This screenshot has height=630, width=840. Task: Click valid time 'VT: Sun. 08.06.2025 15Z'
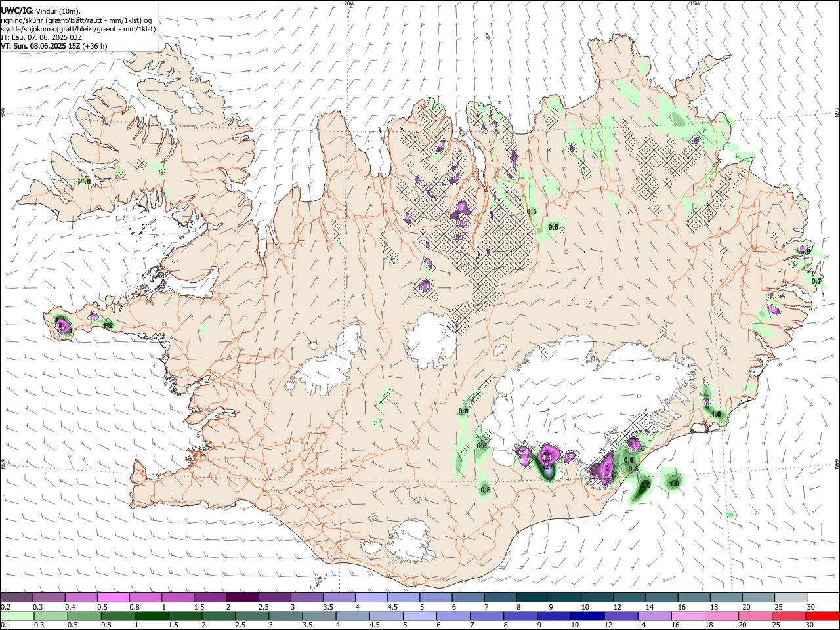point(41,46)
